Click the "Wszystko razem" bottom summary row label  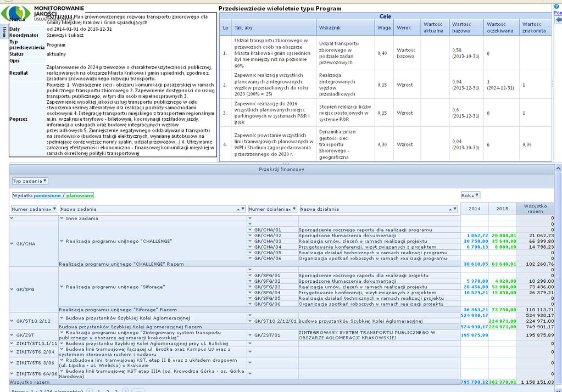click(x=29, y=382)
